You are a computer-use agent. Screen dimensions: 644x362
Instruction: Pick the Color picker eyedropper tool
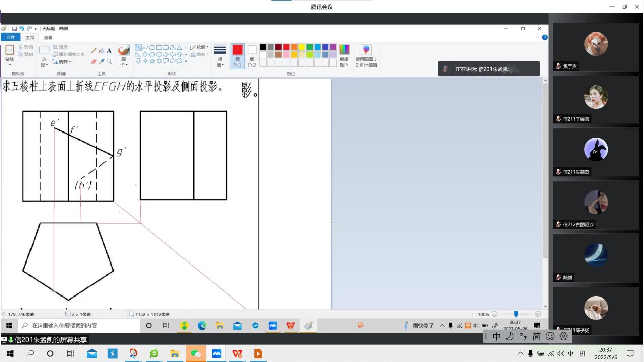101,61
